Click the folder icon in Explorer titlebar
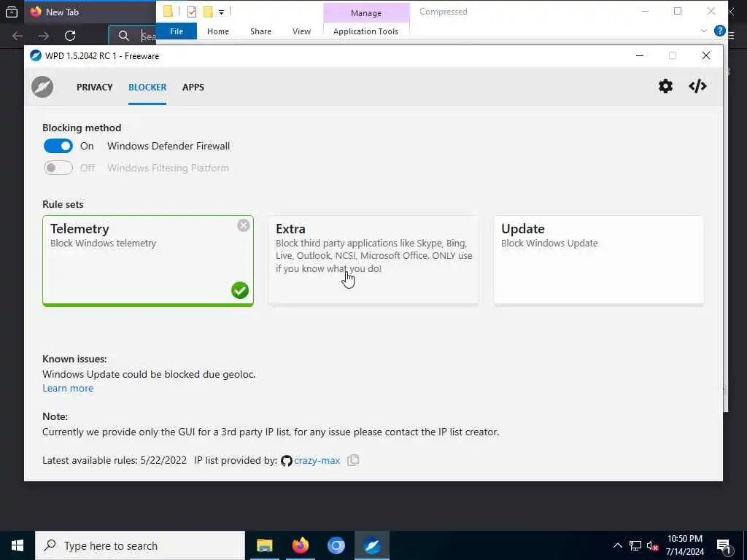This screenshot has height=560, width=747. point(168,11)
